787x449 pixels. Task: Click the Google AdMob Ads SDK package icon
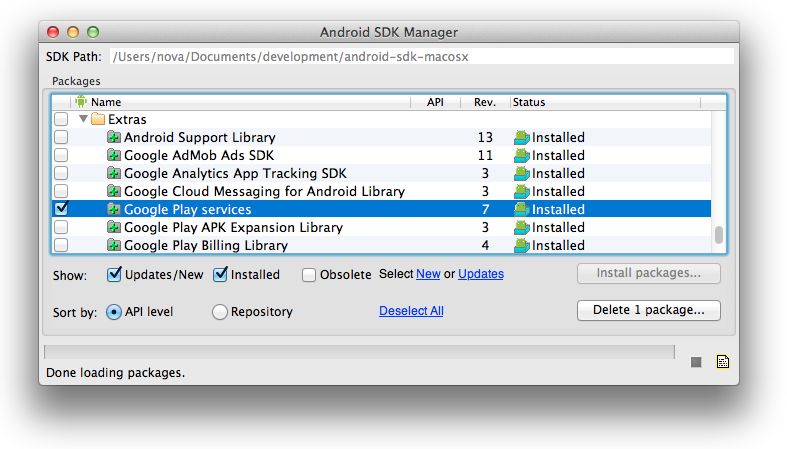(x=114, y=155)
